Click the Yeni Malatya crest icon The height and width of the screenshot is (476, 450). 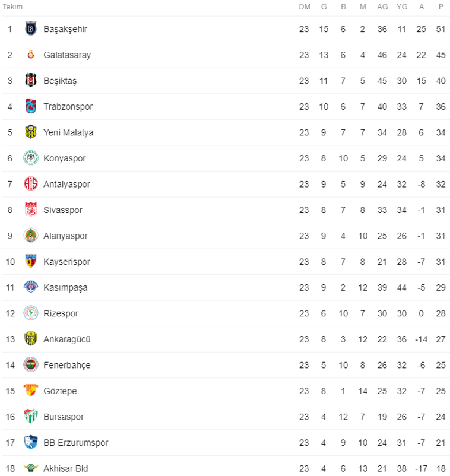click(x=30, y=132)
